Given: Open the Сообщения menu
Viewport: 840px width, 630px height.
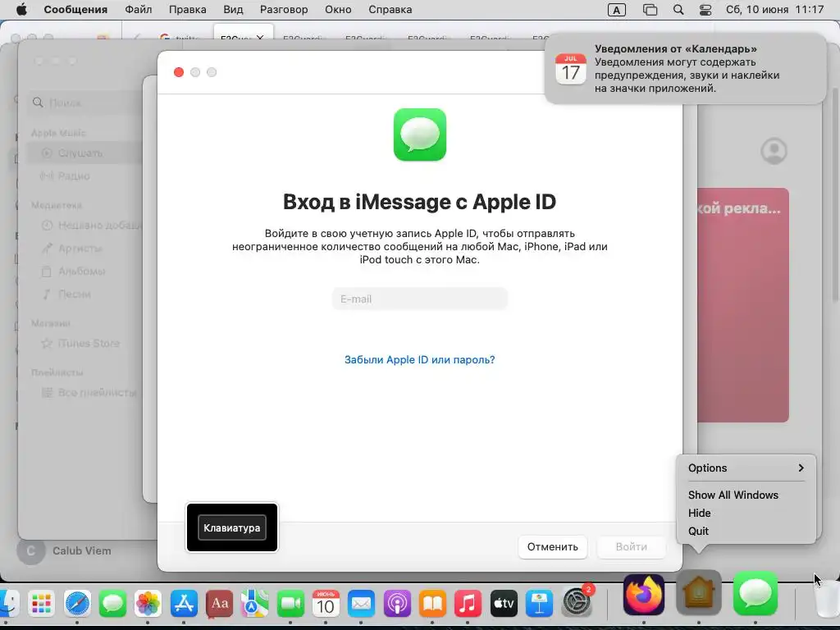Looking at the screenshot, I should coord(75,10).
